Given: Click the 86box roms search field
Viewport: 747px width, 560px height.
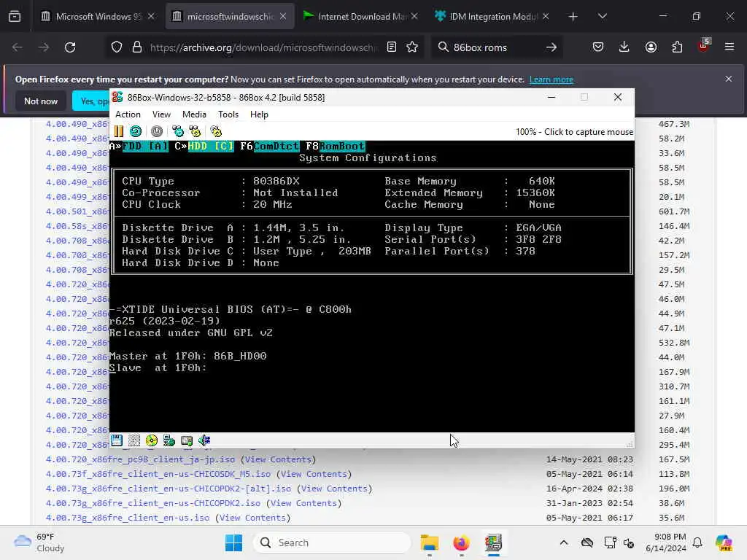Looking at the screenshot, I should click(x=495, y=47).
